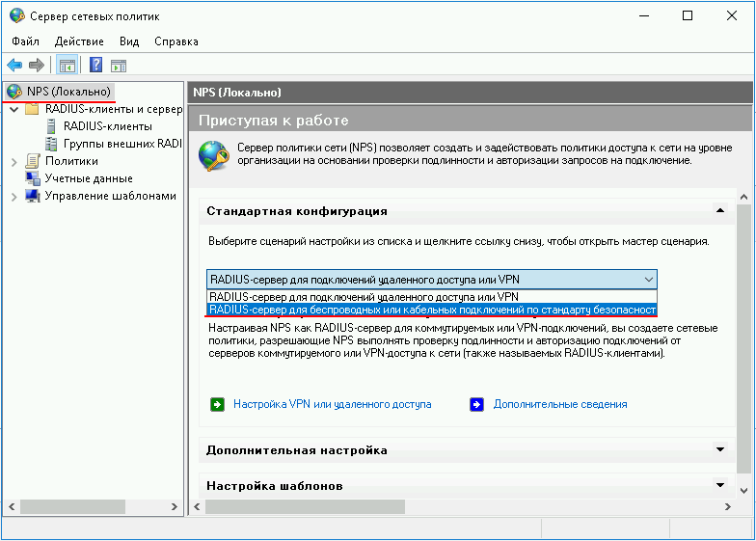
Task: Select Политики tree item
Action: tap(71, 161)
